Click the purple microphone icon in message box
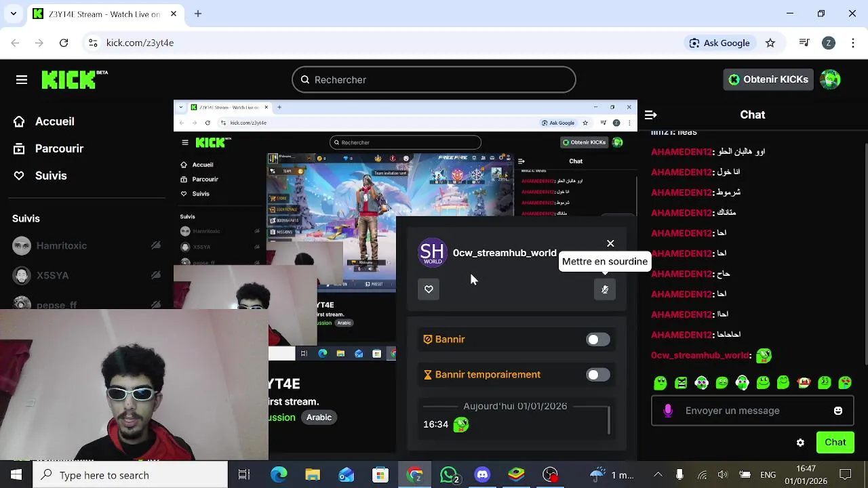Image resolution: width=868 pixels, height=488 pixels. pos(668,411)
